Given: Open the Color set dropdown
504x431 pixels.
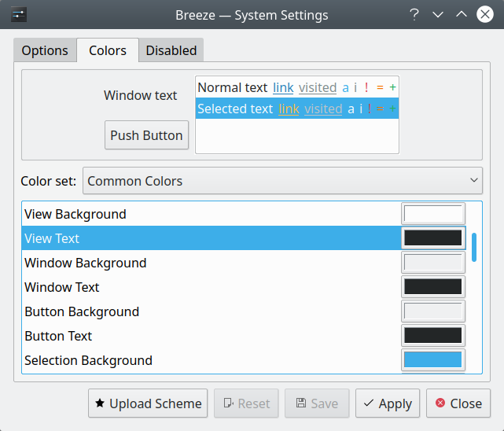Looking at the screenshot, I should coord(283,181).
